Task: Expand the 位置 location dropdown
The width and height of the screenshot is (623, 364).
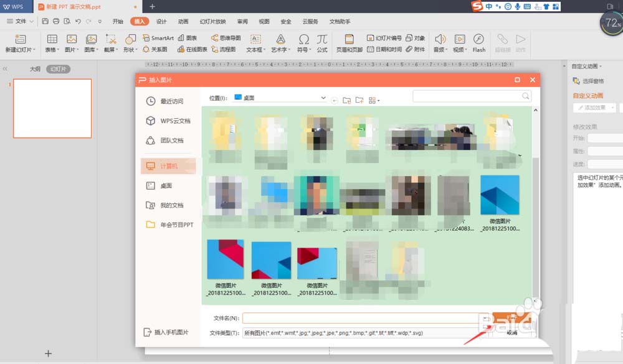Action: [x=323, y=98]
